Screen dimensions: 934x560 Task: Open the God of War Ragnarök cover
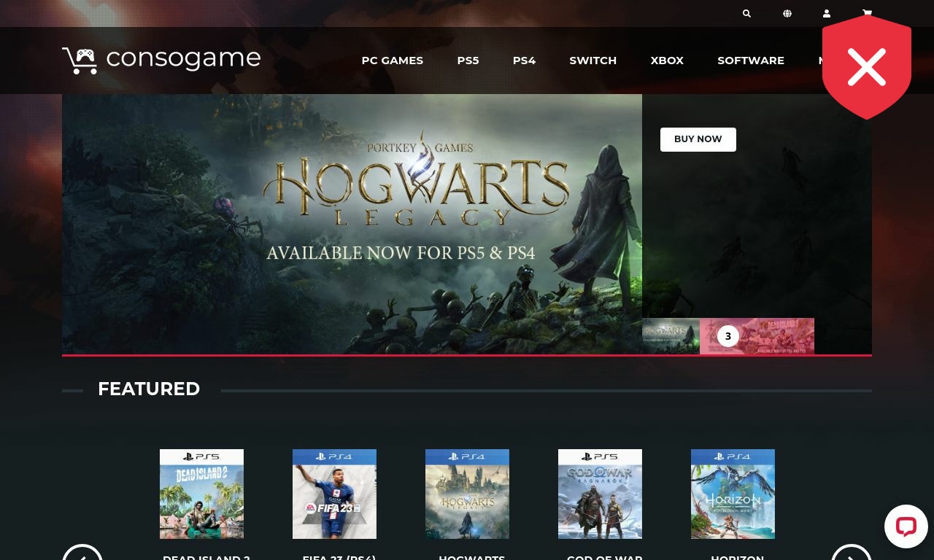[600, 494]
